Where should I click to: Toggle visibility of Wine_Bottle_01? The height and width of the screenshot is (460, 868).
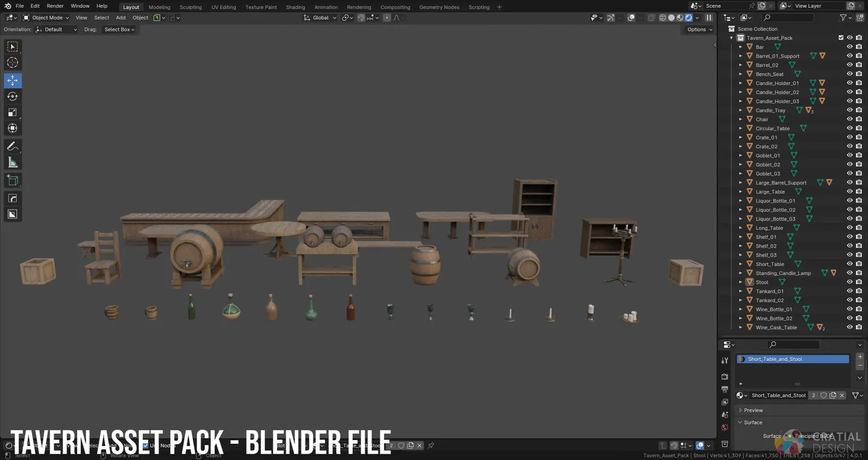coord(849,309)
